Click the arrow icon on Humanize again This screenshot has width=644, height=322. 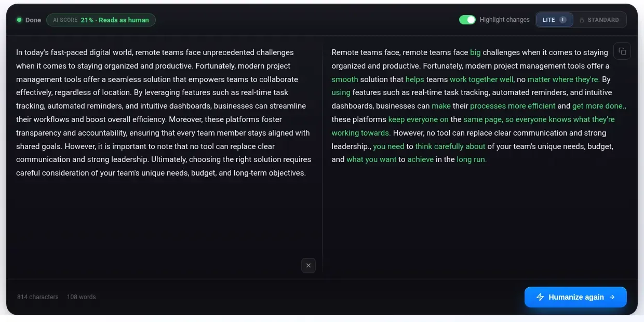612,297
